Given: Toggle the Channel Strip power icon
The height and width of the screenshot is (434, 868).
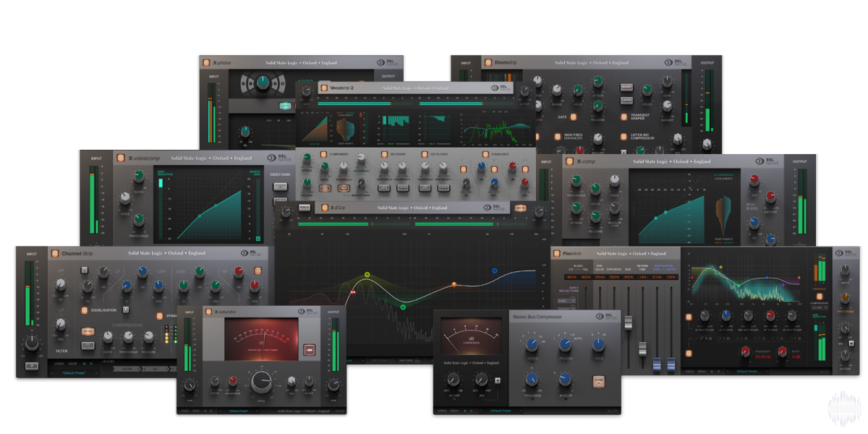Looking at the screenshot, I should 54,253.
